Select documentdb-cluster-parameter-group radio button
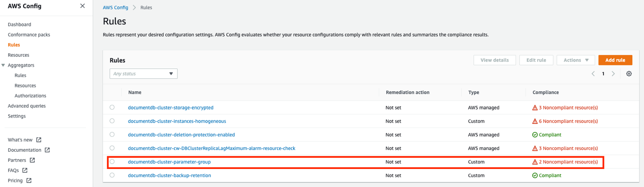Viewport: 644px width, 187px height. pyautogui.click(x=112, y=162)
